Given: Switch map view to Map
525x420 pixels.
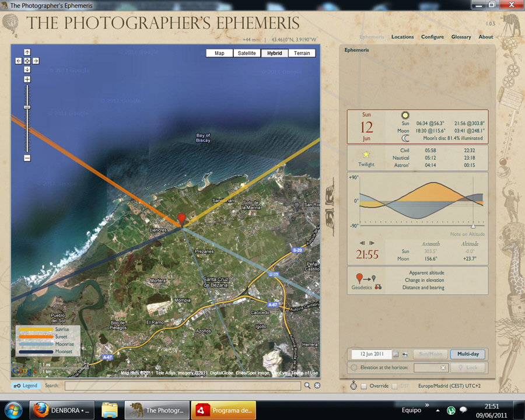Looking at the screenshot, I should tap(219, 53).
